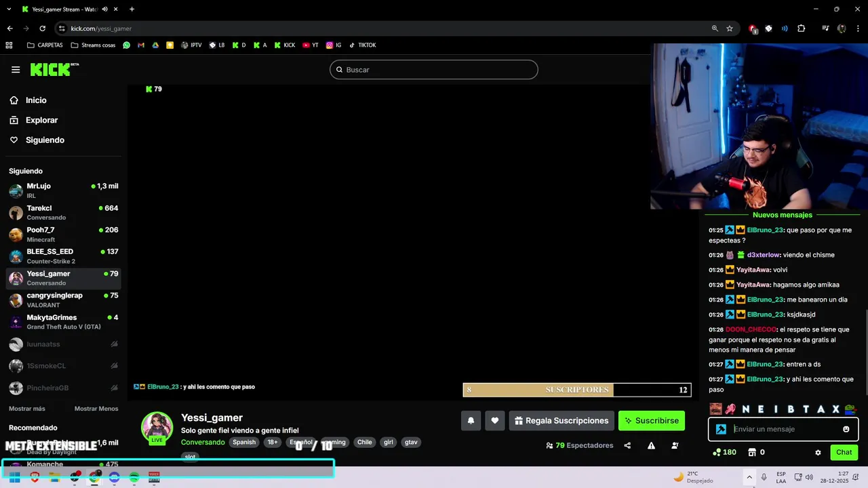868x488 pixels.
Task: Open BLEE_SS_EED Counter-Strike 2 channel
Action: 64,256
